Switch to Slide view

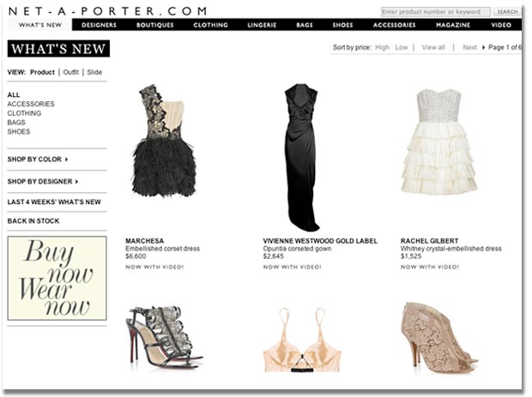tap(94, 72)
